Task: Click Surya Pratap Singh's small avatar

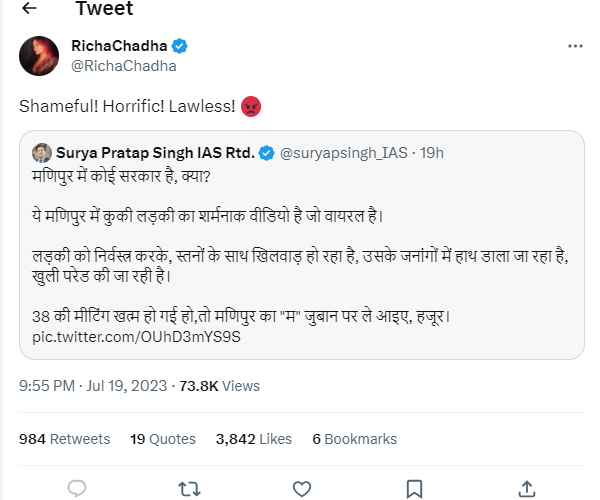Action: pyautogui.click(x=42, y=153)
